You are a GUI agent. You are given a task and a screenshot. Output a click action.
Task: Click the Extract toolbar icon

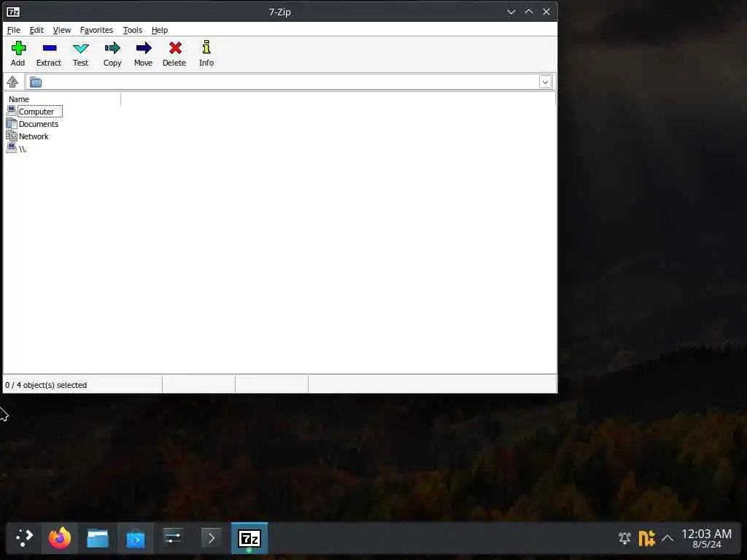(49, 53)
